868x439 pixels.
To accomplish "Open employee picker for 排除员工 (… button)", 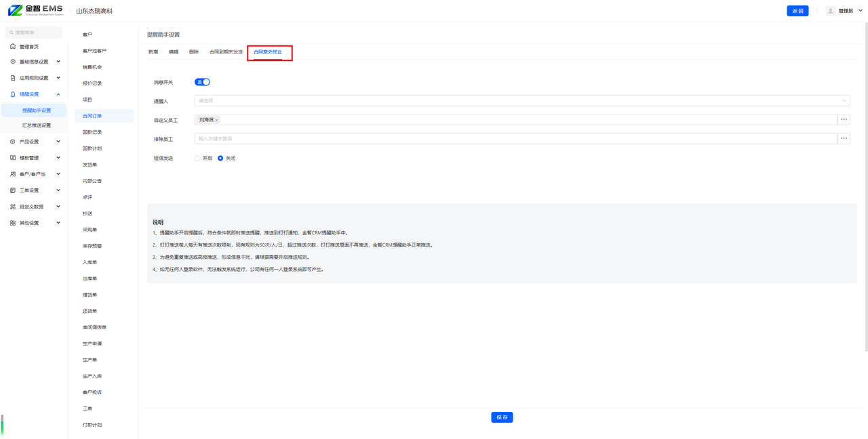I will tap(844, 138).
